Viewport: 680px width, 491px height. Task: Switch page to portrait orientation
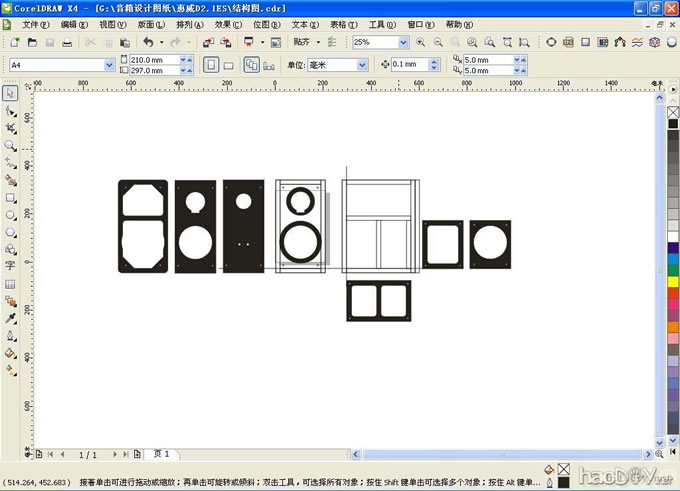211,65
